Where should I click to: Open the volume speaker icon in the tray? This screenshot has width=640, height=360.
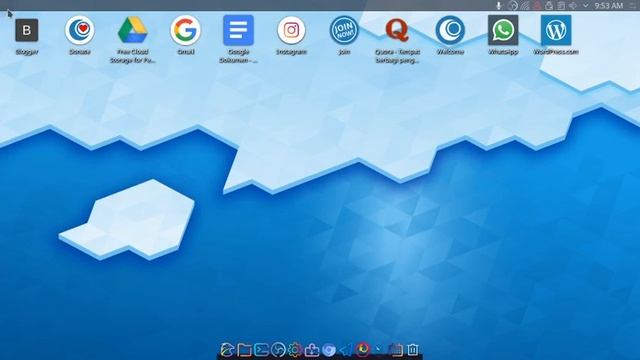573,5
